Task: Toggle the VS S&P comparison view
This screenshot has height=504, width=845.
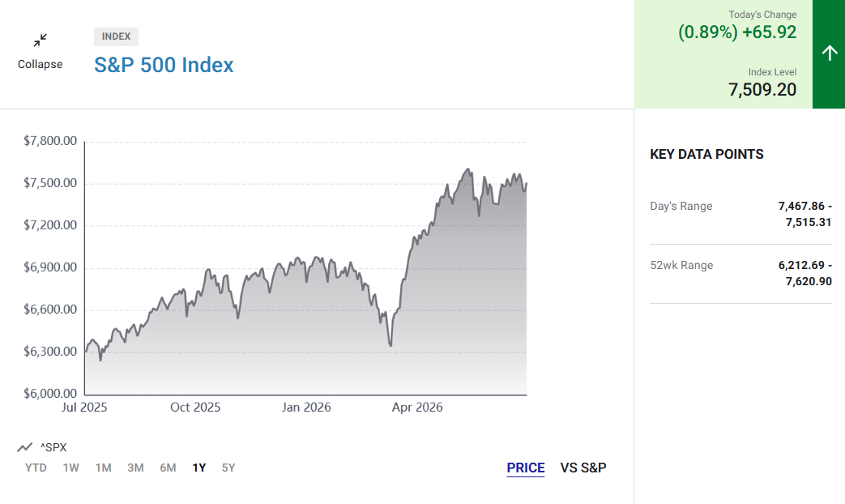Action: [x=583, y=468]
